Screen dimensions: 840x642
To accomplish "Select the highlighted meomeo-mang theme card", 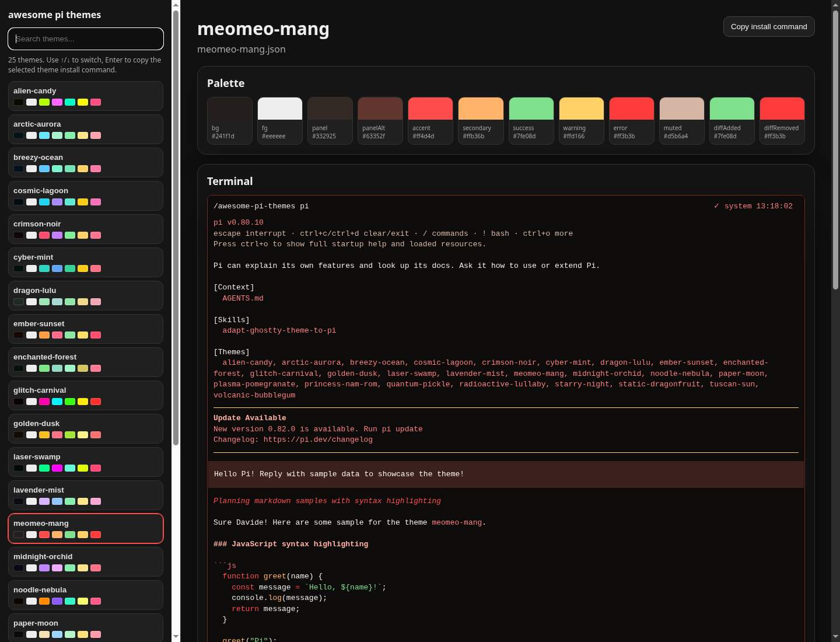I will click(x=86, y=528).
